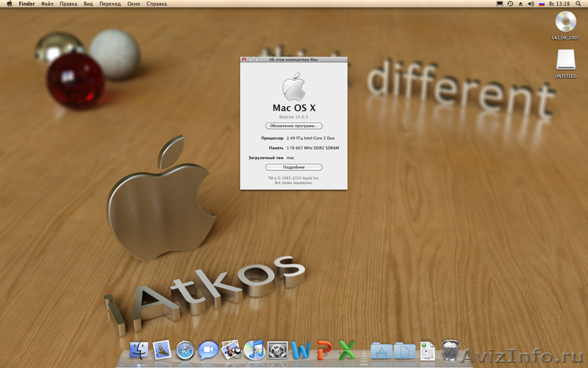This screenshot has width=588, height=368.
Task: Open the Окно menu
Action: click(x=134, y=4)
